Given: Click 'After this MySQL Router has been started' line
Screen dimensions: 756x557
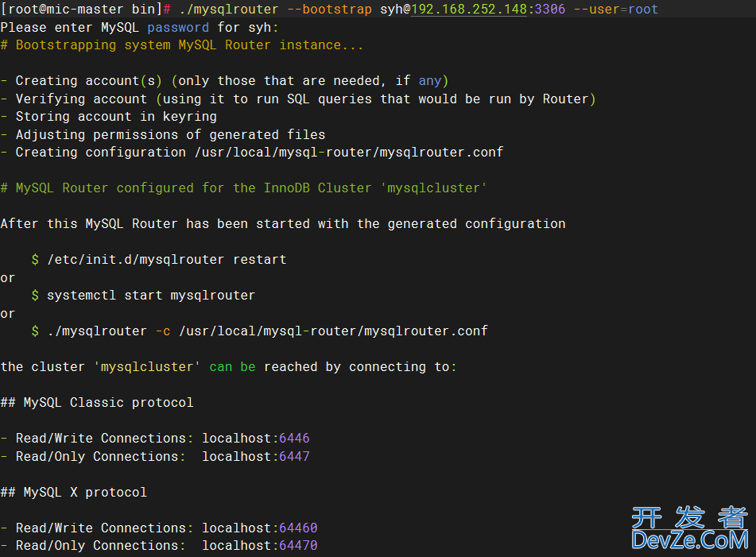Looking at the screenshot, I should pyautogui.click(x=283, y=224).
